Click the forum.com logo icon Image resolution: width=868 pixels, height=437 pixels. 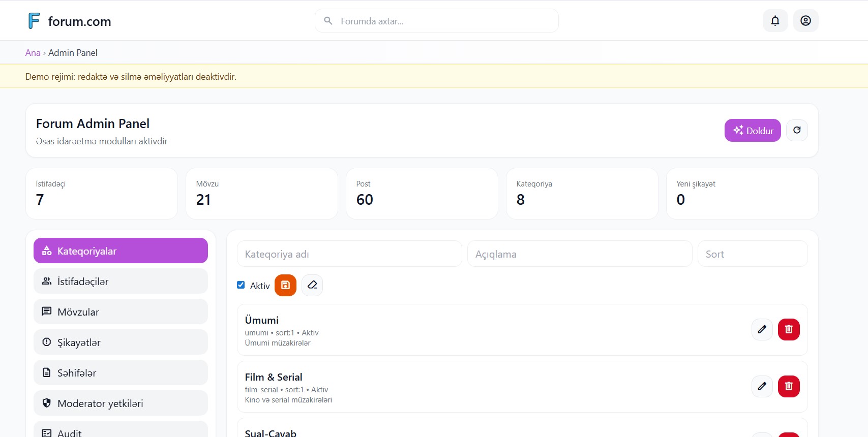point(34,21)
